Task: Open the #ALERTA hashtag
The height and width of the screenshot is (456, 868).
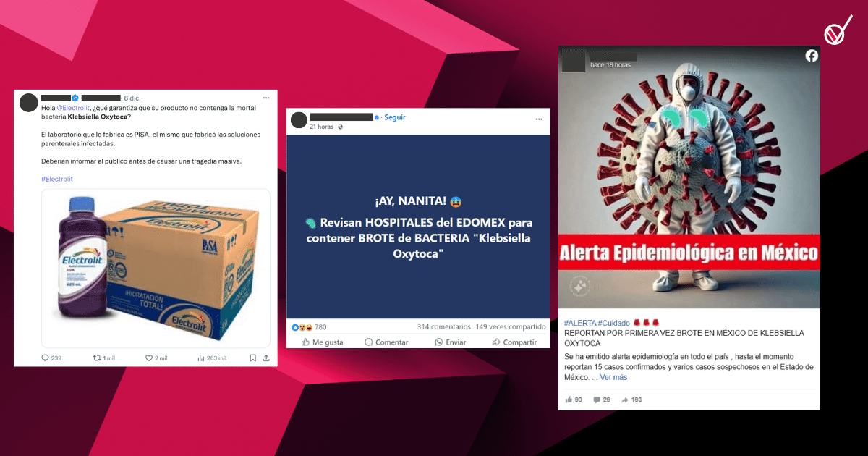Action: point(580,323)
